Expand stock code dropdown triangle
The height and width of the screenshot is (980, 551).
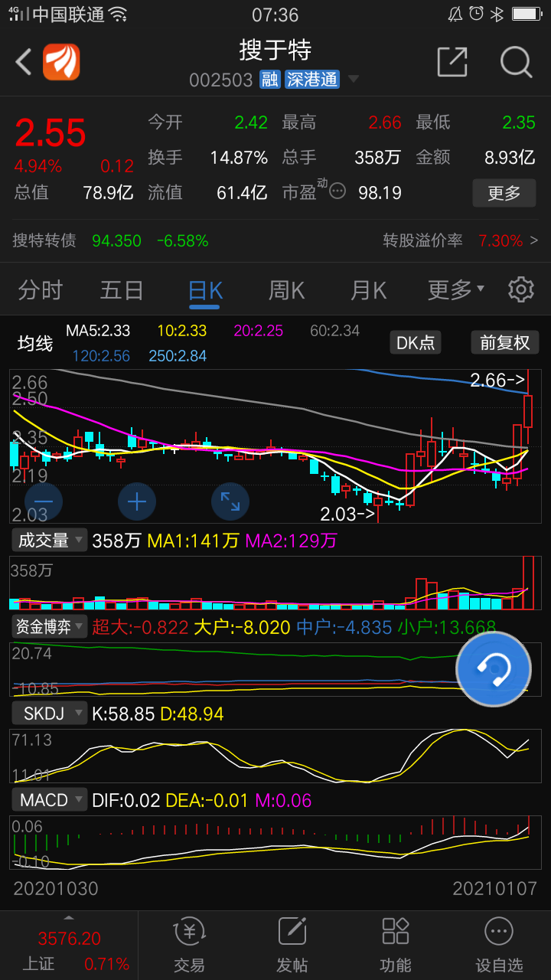click(353, 79)
